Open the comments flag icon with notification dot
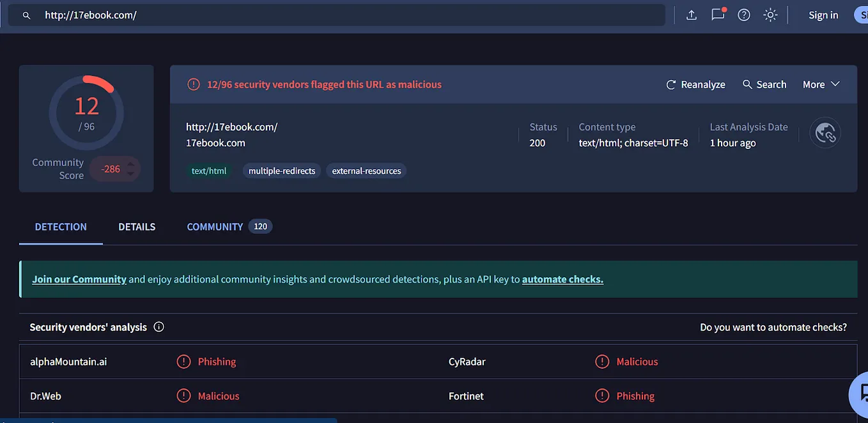Screen dimensions: 868x423 pyautogui.click(x=717, y=15)
